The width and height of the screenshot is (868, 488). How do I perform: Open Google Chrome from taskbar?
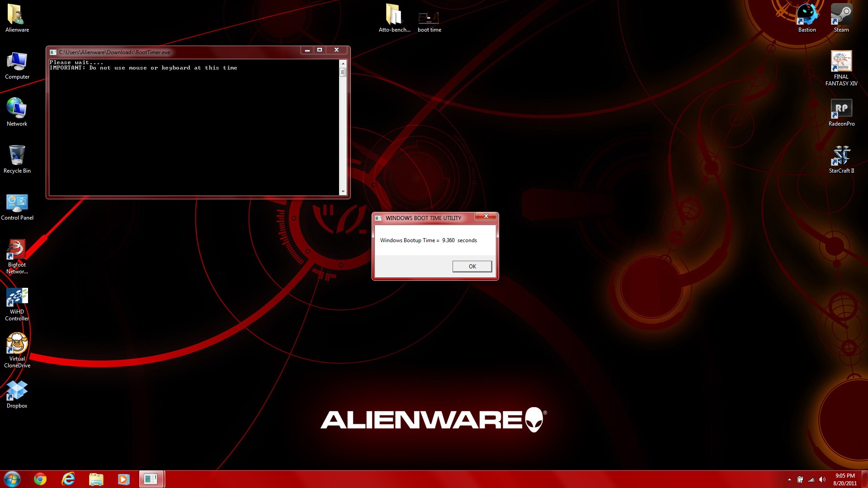point(40,479)
